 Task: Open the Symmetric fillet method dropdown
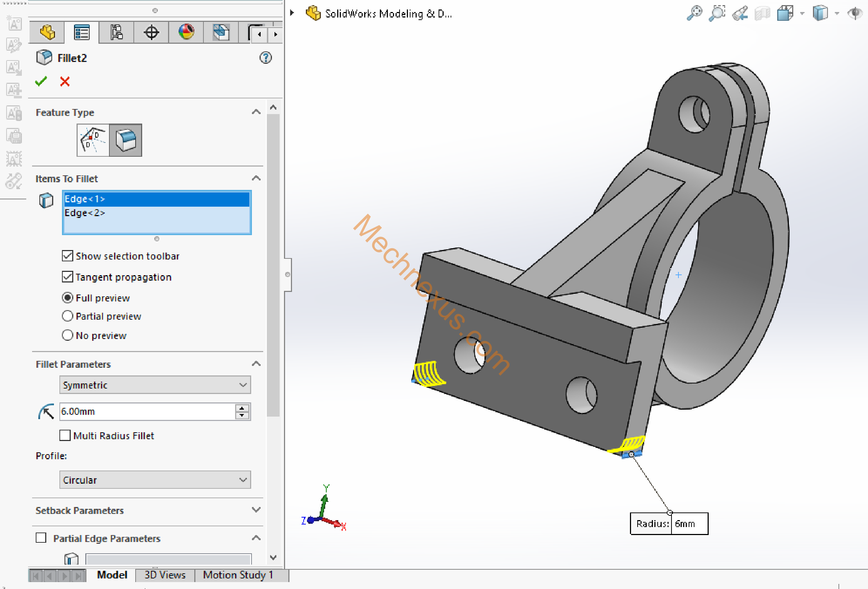(x=155, y=385)
